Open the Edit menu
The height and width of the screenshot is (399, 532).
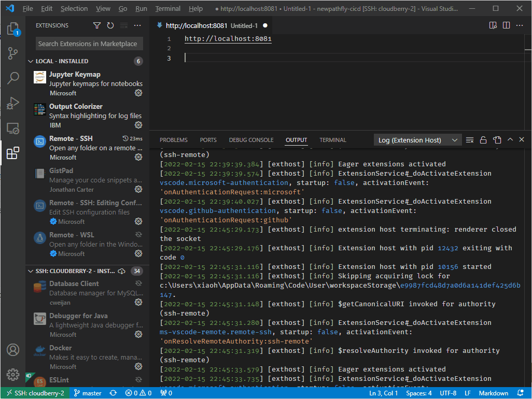[47, 9]
